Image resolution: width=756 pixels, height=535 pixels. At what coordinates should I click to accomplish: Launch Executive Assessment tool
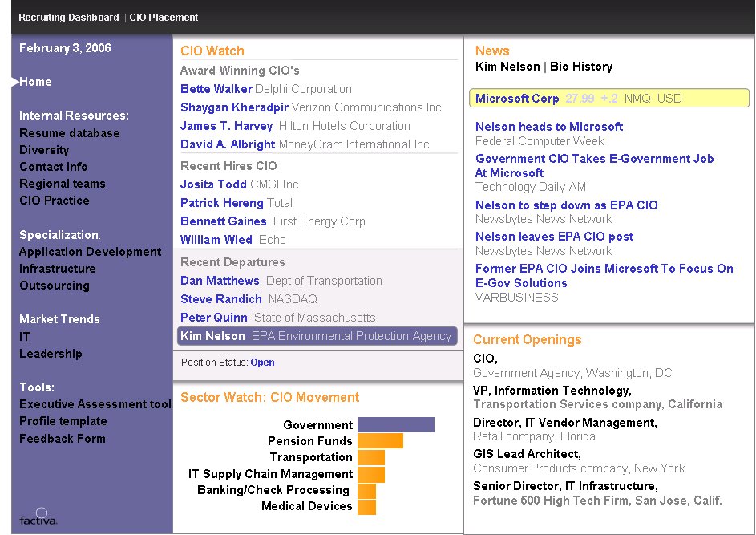click(x=95, y=404)
